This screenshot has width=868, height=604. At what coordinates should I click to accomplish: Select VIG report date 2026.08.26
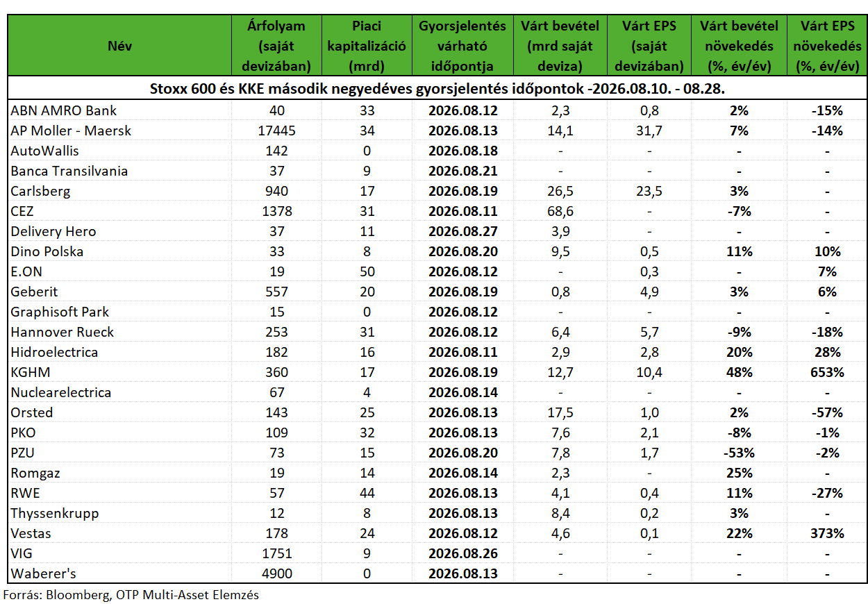[x=462, y=553]
